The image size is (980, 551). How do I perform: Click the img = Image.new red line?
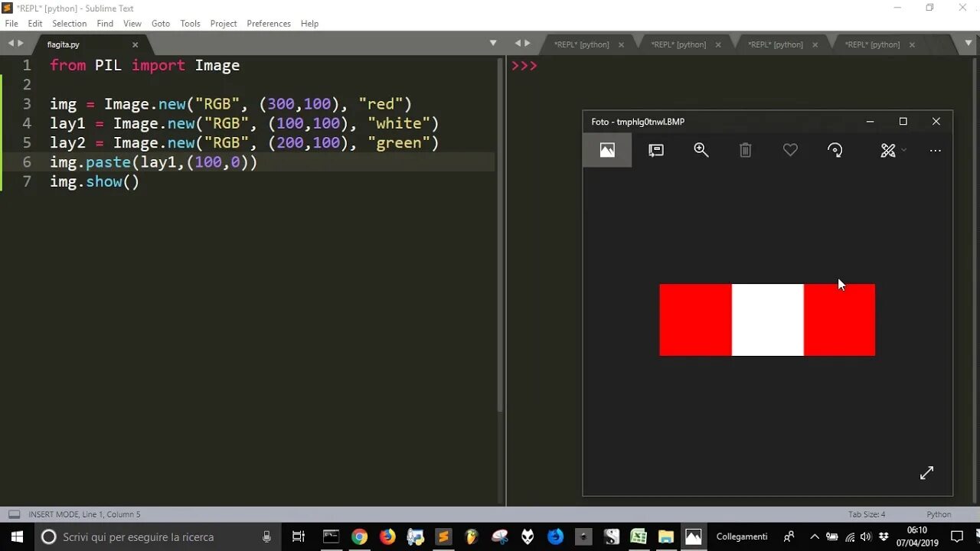[x=230, y=104]
